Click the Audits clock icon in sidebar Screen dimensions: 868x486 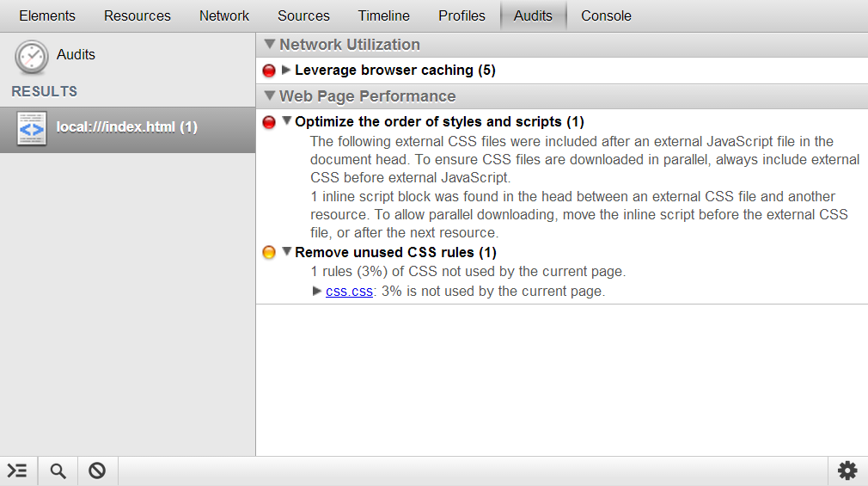[x=32, y=57]
